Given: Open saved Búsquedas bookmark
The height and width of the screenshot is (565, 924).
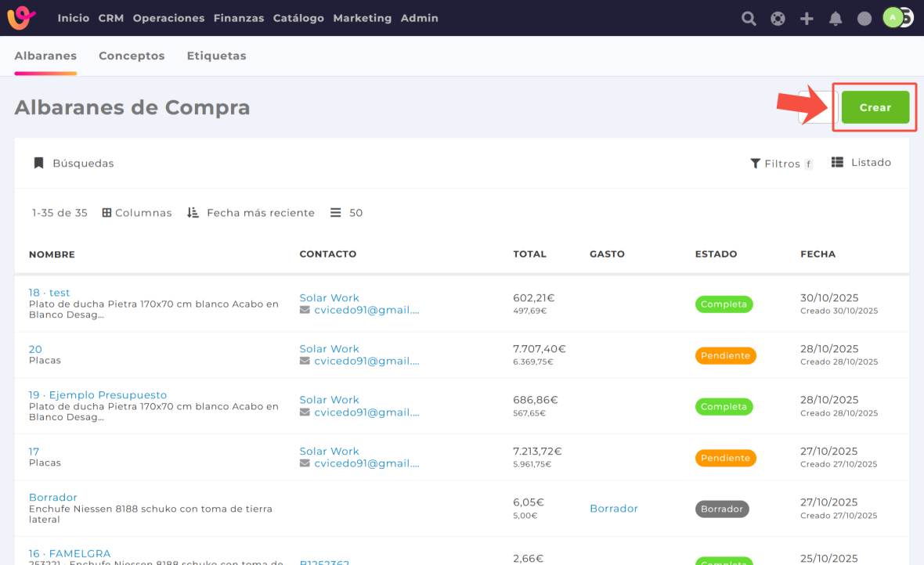Looking at the screenshot, I should tap(74, 164).
